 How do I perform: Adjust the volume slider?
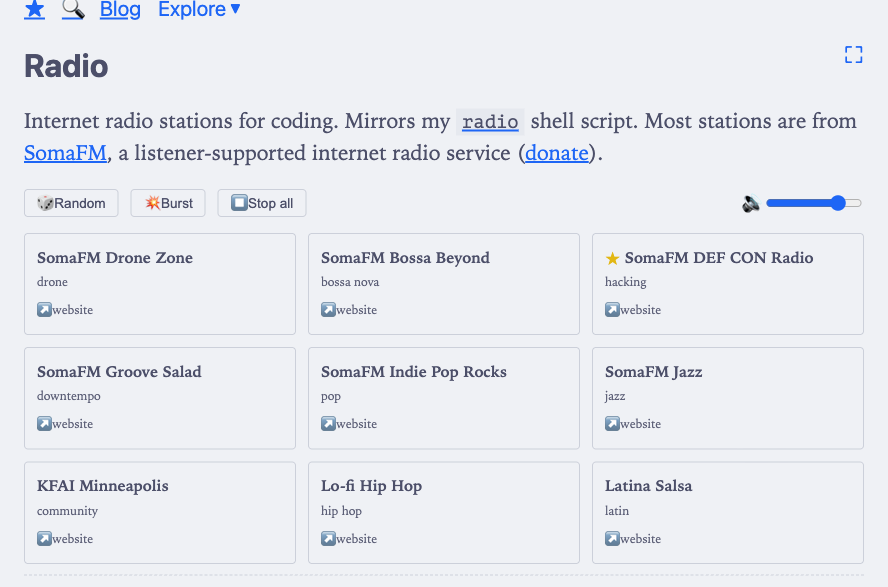(814, 203)
